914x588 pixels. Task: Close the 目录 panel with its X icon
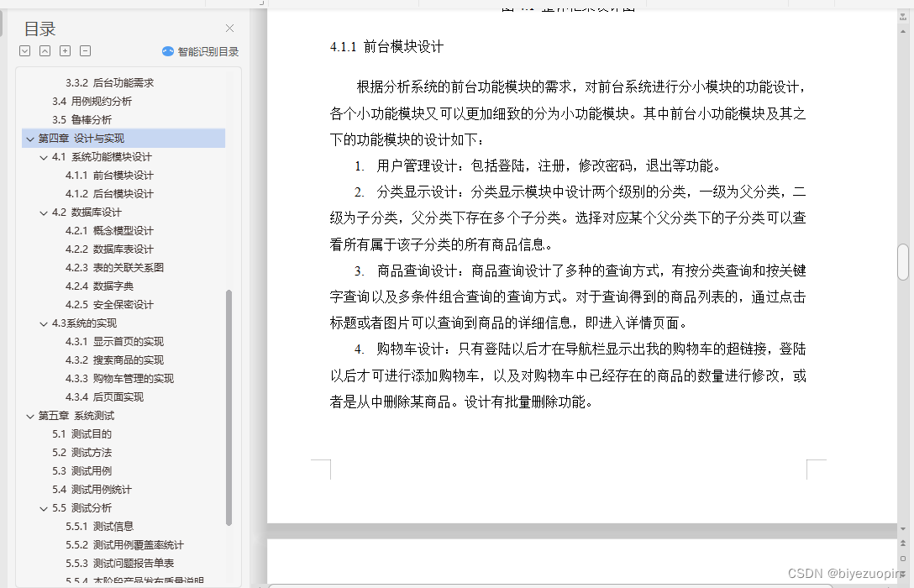pyautogui.click(x=229, y=28)
